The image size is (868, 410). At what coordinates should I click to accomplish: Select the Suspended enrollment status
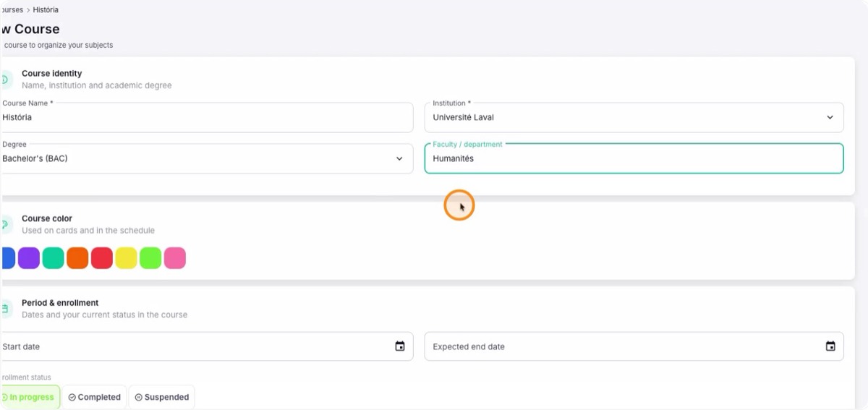161,397
